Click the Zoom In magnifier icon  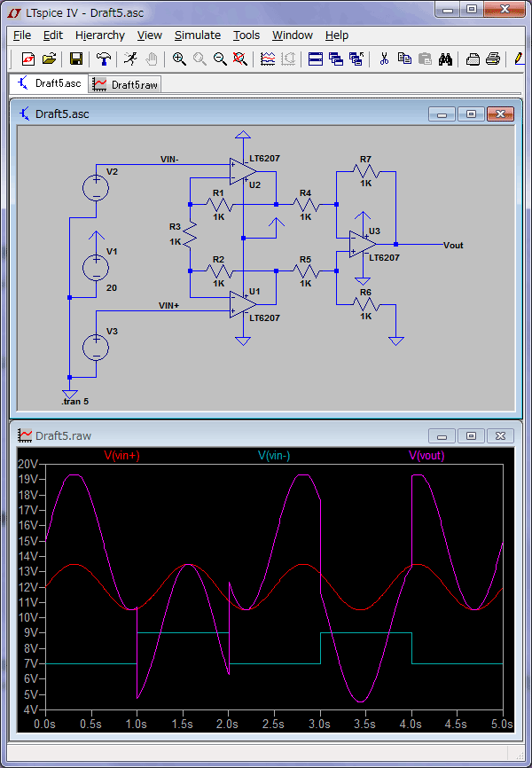point(179,59)
